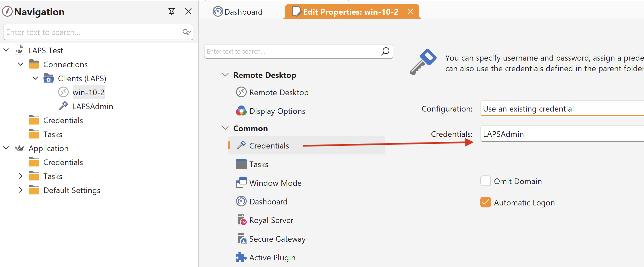This screenshot has width=644, height=267.
Task: Select the Edit Properties: win-10-2 tab
Action: click(x=350, y=12)
